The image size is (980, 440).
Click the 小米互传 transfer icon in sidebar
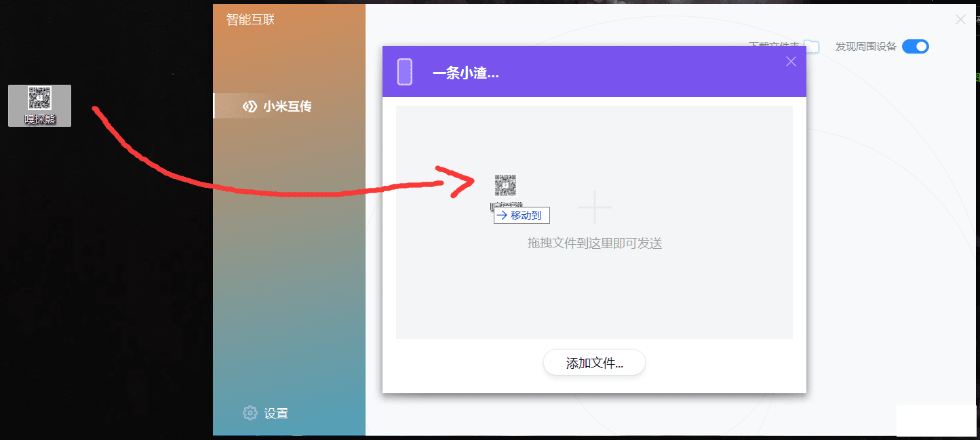point(250,106)
